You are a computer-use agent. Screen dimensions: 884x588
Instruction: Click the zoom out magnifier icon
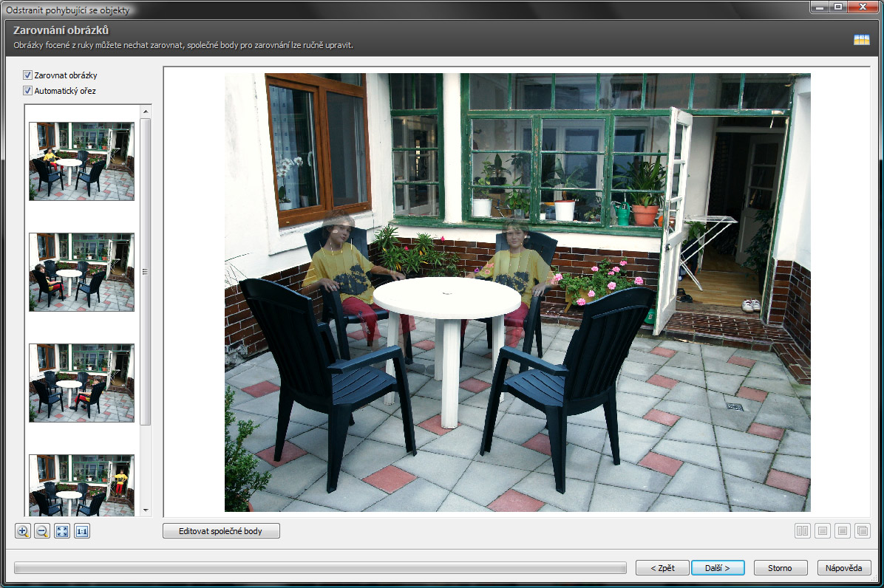(42, 531)
